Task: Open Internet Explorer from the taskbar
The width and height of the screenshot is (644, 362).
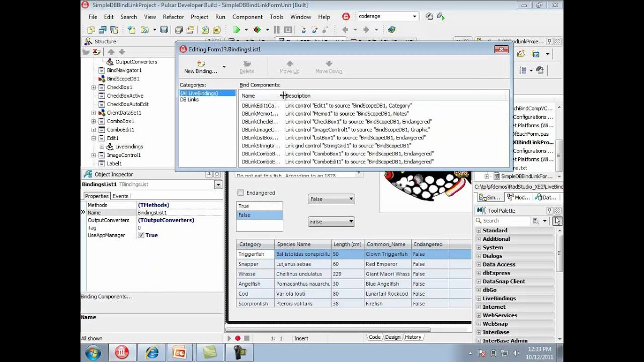Action: point(151,352)
